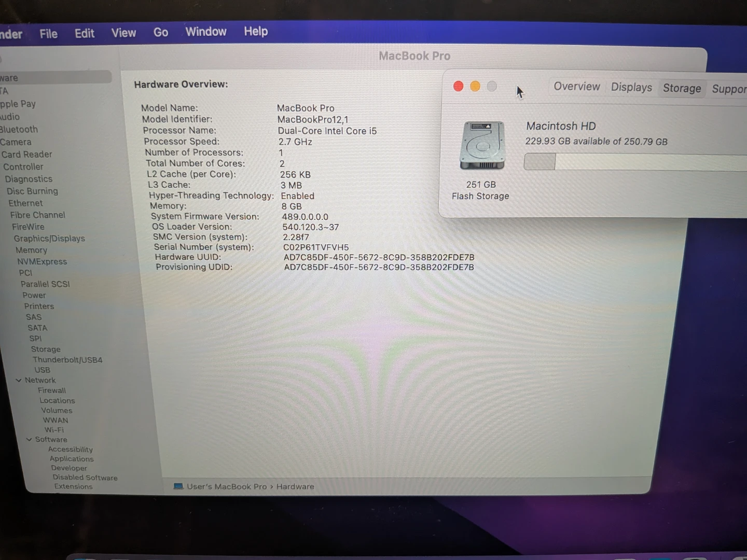Select Firewall under Network
The image size is (747, 560).
click(52, 390)
